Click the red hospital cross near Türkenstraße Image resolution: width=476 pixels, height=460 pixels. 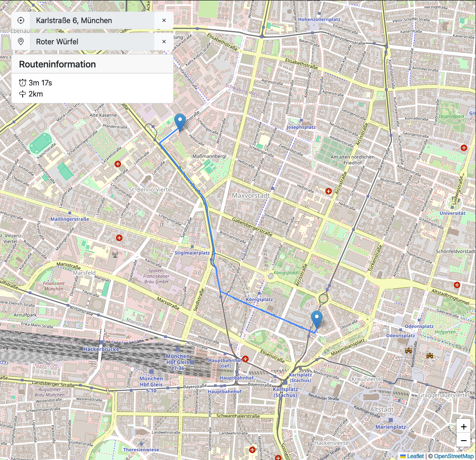point(463,148)
